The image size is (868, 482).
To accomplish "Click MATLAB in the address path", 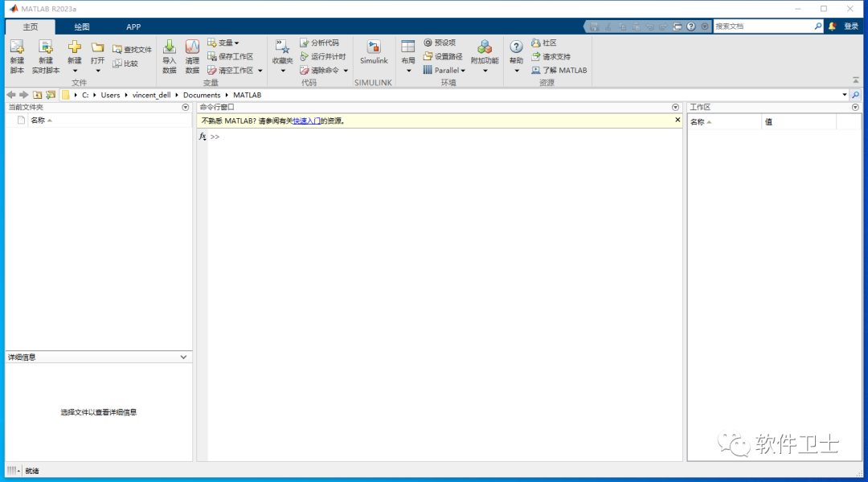I will 247,95.
